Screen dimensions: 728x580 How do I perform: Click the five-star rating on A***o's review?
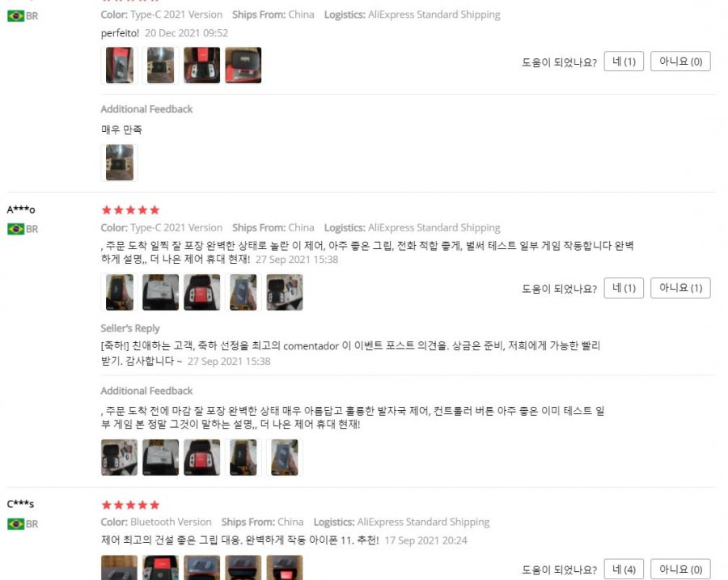130,210
